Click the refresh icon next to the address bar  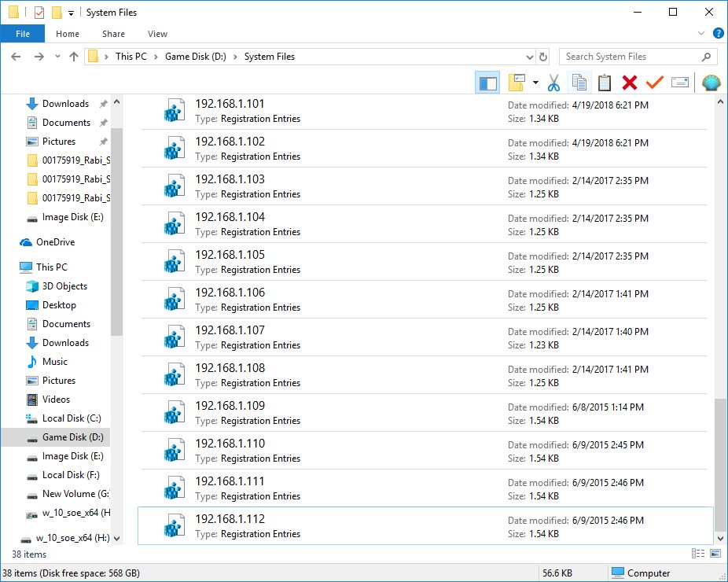[543, 57]
